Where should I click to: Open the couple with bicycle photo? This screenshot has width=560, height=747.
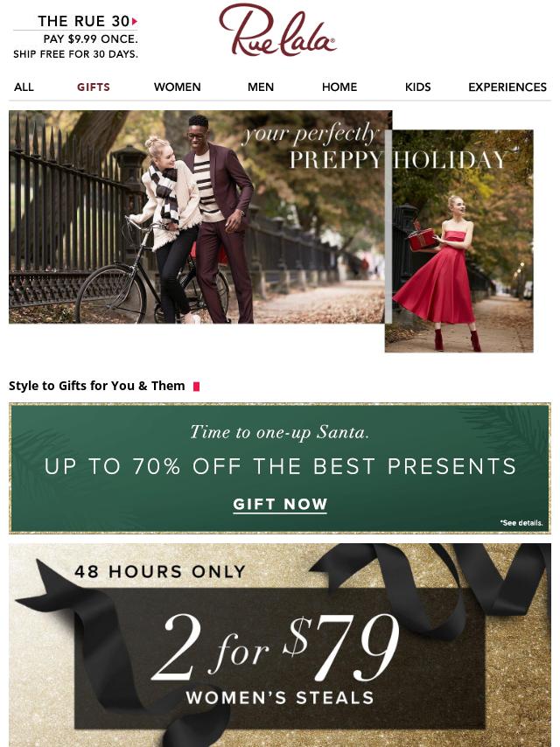tap(196, 217)
